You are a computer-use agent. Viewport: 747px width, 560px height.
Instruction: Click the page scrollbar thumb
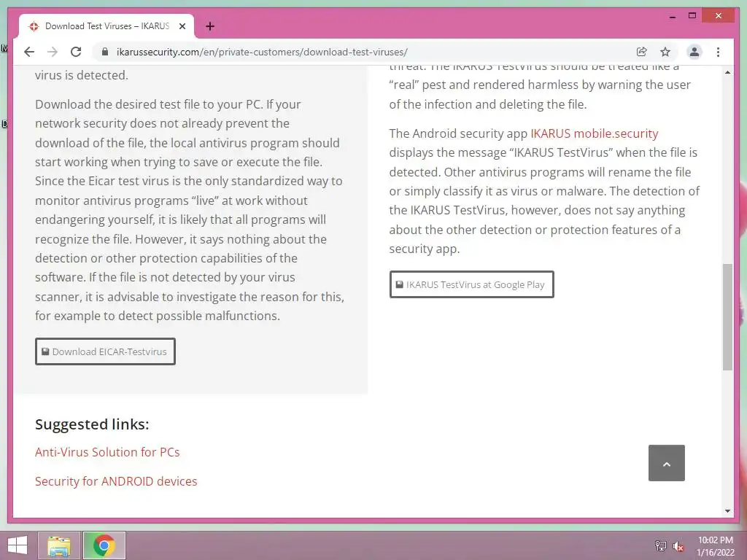(727, 316)
